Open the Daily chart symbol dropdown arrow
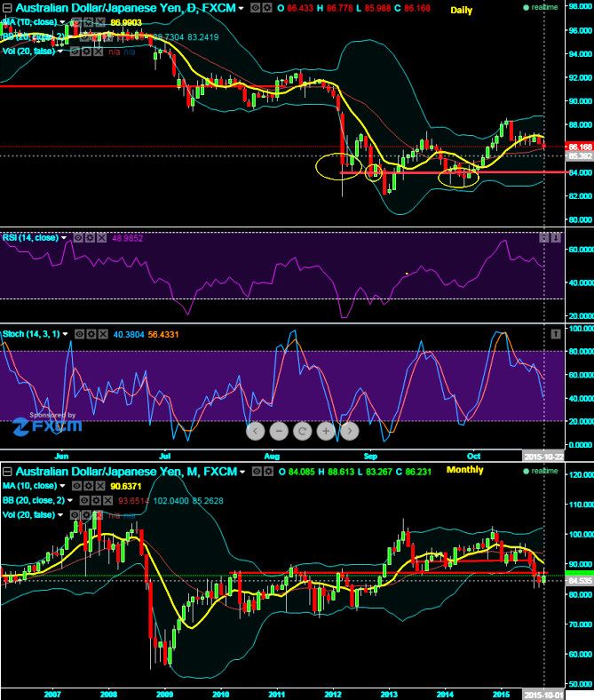Screen dimensions: 594x700 click(x=241, y=8)
